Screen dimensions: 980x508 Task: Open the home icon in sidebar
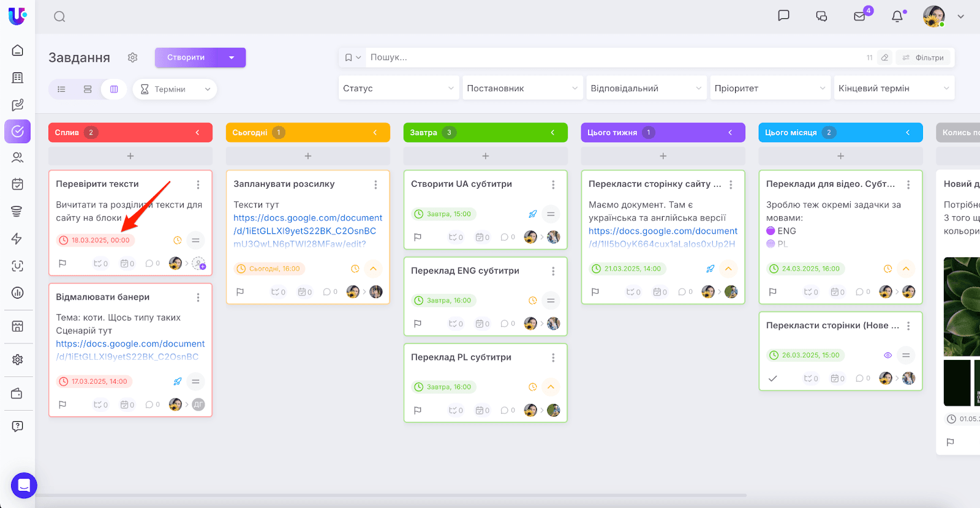[x=18, y=50]
